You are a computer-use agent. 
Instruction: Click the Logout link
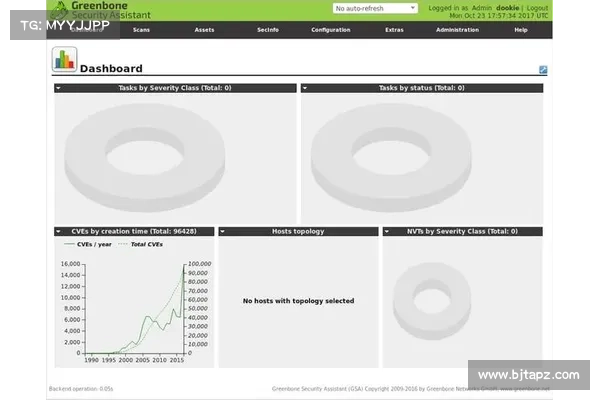(x=537, y=8)
